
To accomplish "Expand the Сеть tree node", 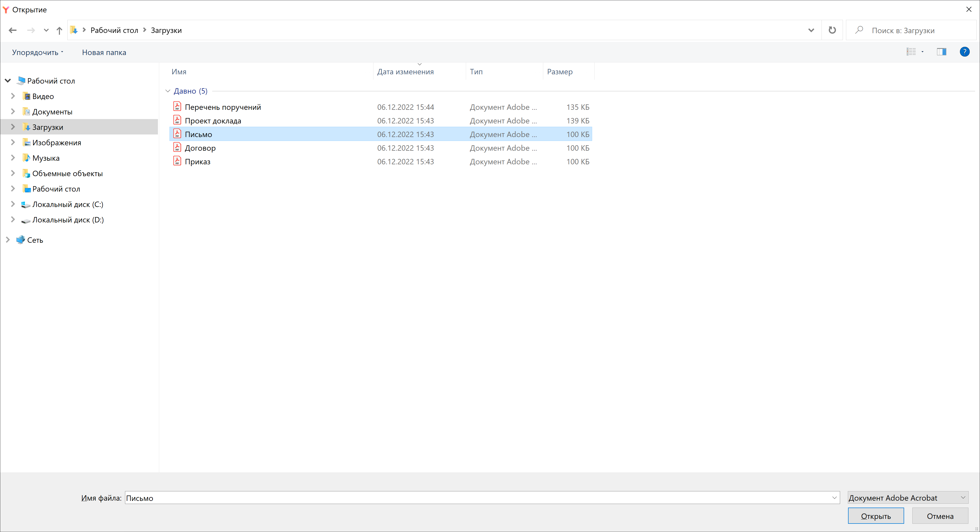I will coord(8,240).
